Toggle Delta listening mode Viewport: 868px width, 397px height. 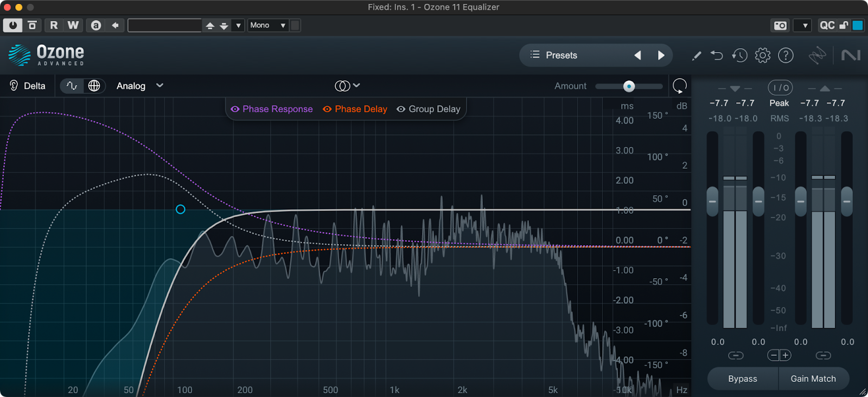28,86
